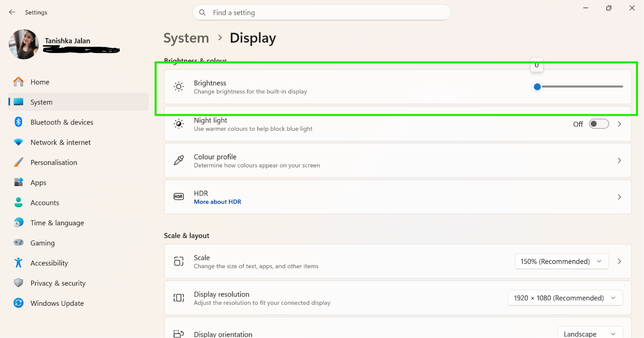Toggle the Night light switch
Screen dimensions: 644x338
click(599, 124)
